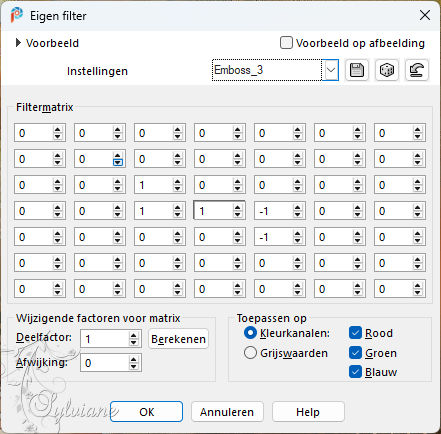Select the Kleurkanalen radio button

coord(250,333)
